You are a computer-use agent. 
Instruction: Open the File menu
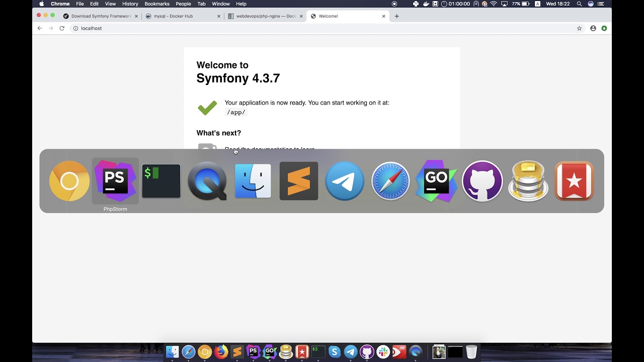(x=80, y=4)
